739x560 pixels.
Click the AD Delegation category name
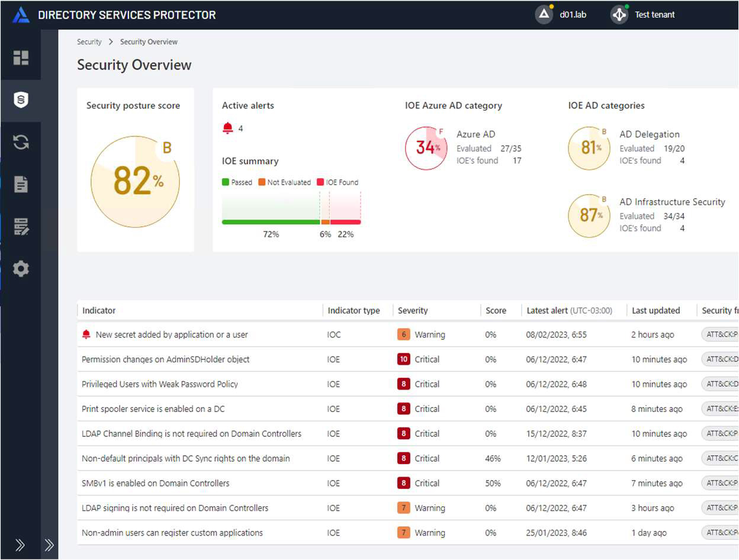[x=650, y=134]
